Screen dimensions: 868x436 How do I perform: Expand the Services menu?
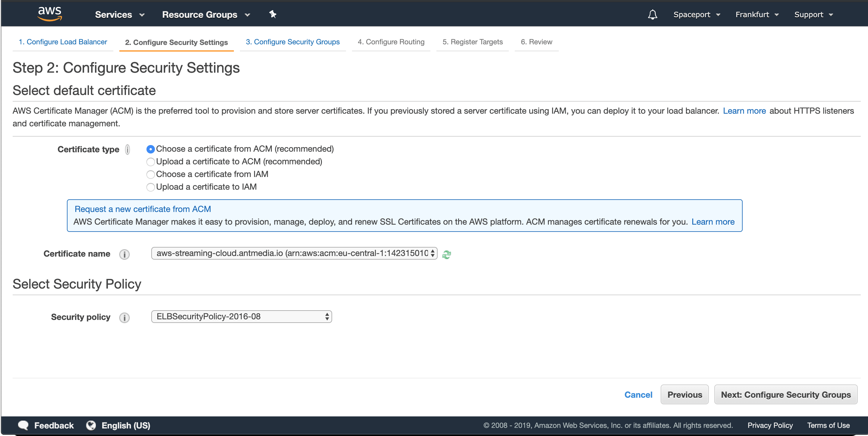(x=120, y=14)
